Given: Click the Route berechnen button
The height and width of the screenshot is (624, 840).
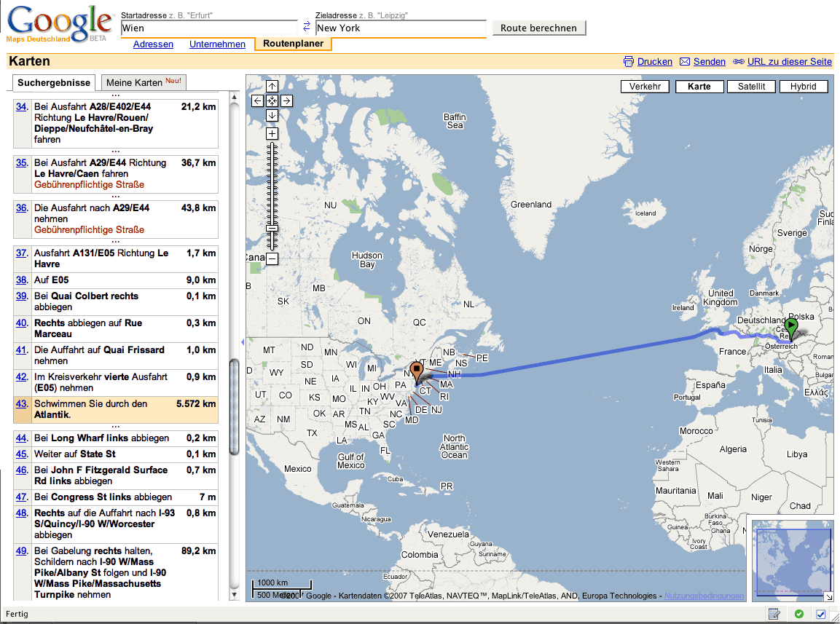Looking at the screenshot, I should pos(539,28).
